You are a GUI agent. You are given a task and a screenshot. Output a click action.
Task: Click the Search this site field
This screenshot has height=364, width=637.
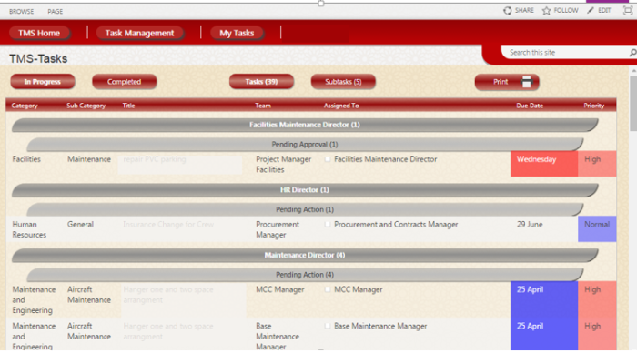click(564, 53)
